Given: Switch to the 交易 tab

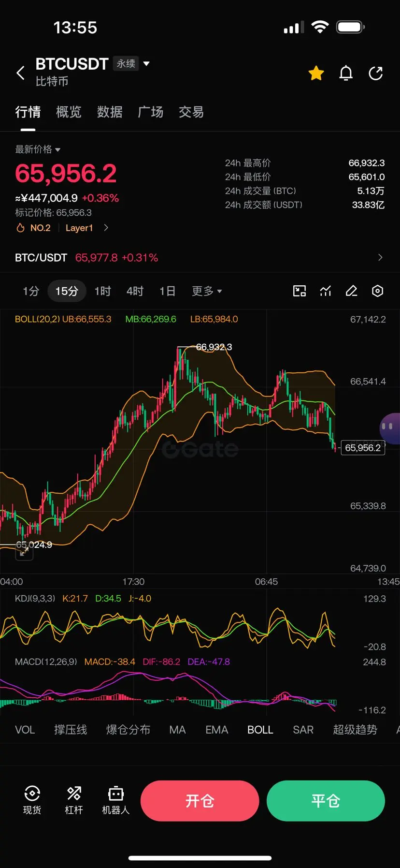Looking at the screenshot, I should pos(191,112).
